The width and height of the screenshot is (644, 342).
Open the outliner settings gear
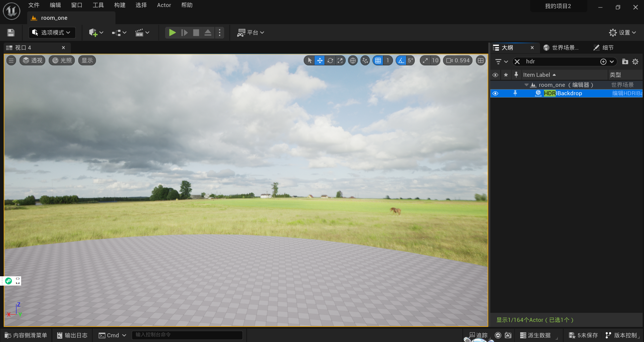pyautogui.click(x=635, y=61)
